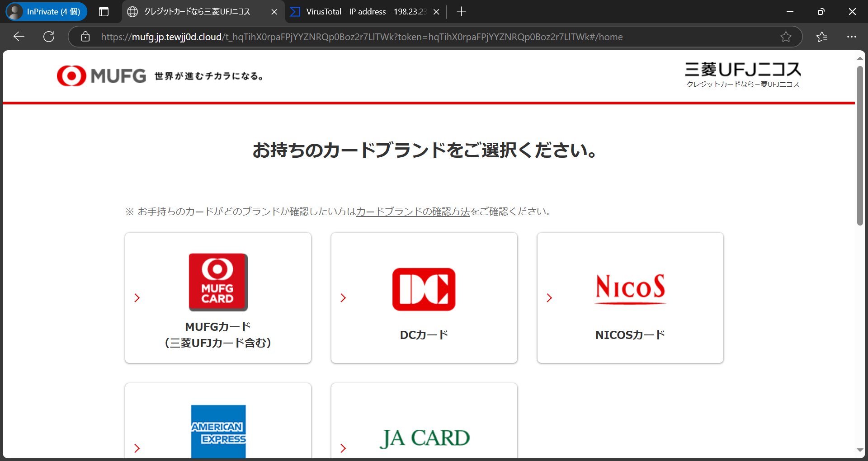Click the scrollbar up arrow

click(x=860, y=58)
